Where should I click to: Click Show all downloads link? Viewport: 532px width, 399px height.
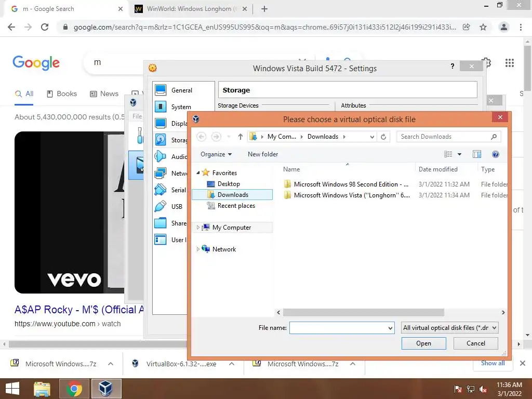tap(493, 363)
